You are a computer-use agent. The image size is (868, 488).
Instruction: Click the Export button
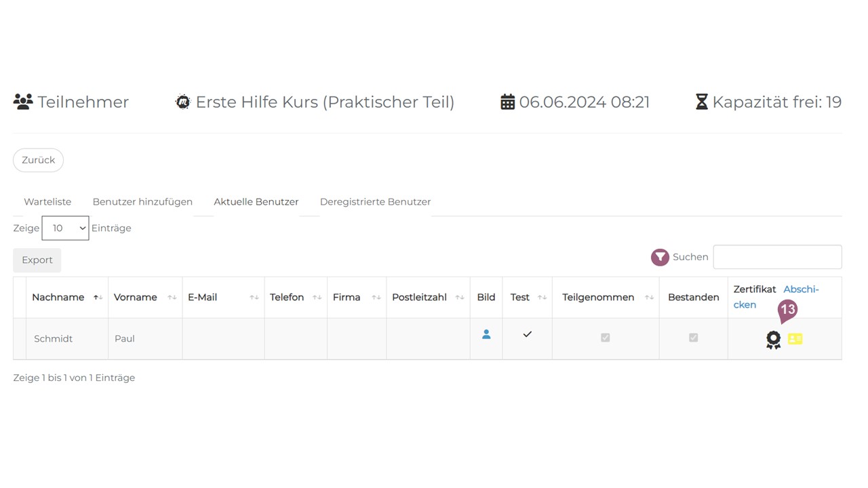coord(37,260)
